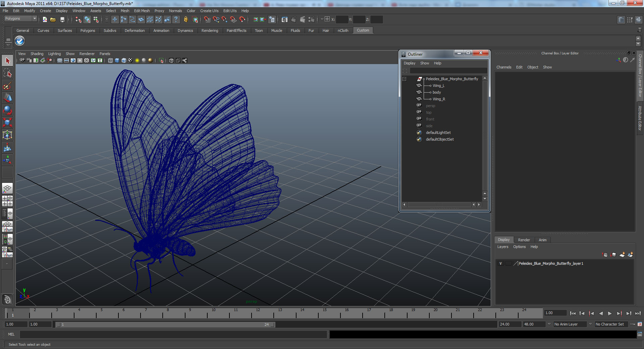Enable textured display checker icon
Image resolution: width=644 pixels, height=349 pixels.
(x=130, y=60)
